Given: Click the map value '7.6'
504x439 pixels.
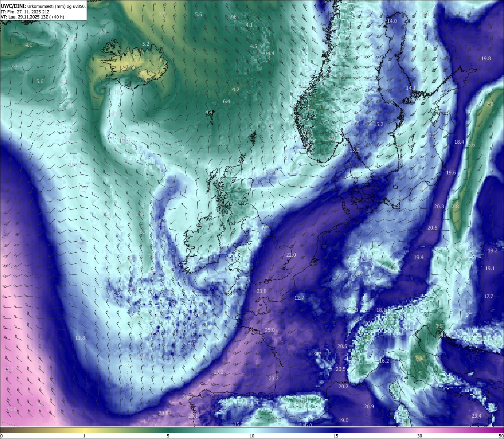Looking at the screenshot, I should [233, 17].
